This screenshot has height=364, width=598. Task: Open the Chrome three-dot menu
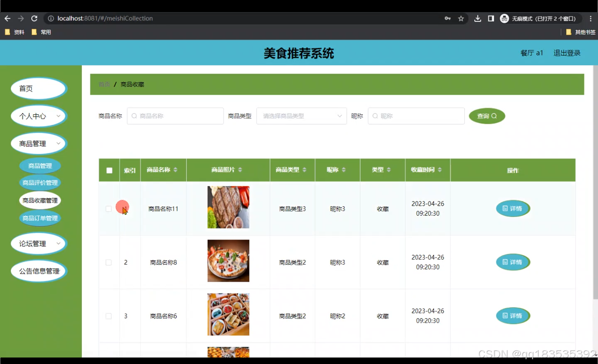(x=591, y=19)
